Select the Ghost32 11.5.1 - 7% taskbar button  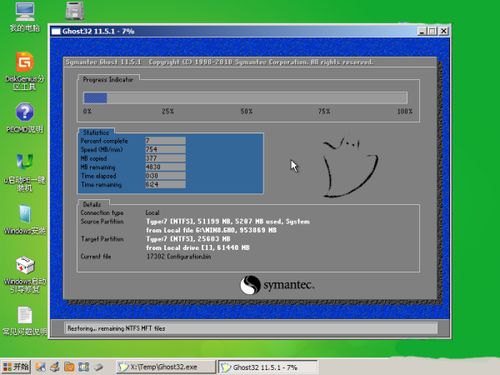tap(268, 367)
